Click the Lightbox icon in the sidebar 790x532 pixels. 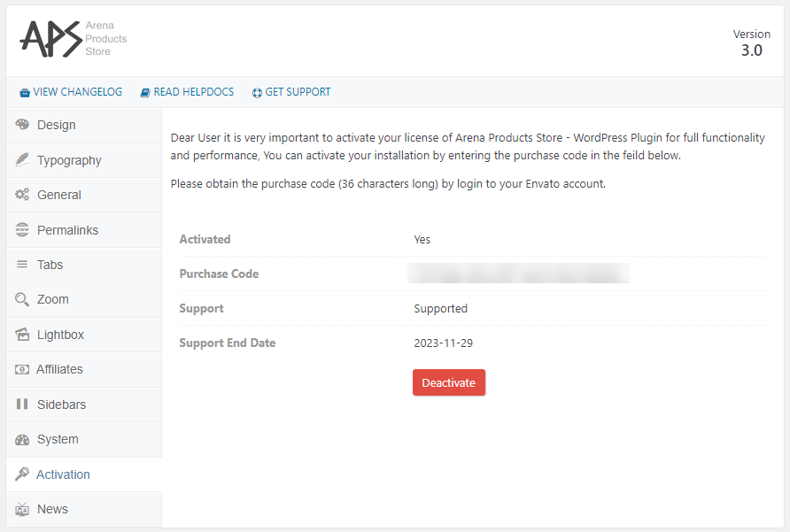coord(22,334)
